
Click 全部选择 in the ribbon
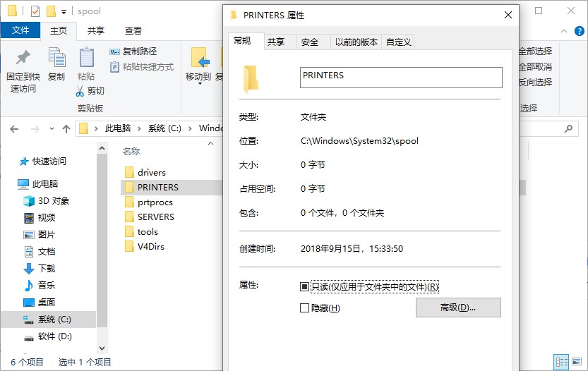point(536,51)
